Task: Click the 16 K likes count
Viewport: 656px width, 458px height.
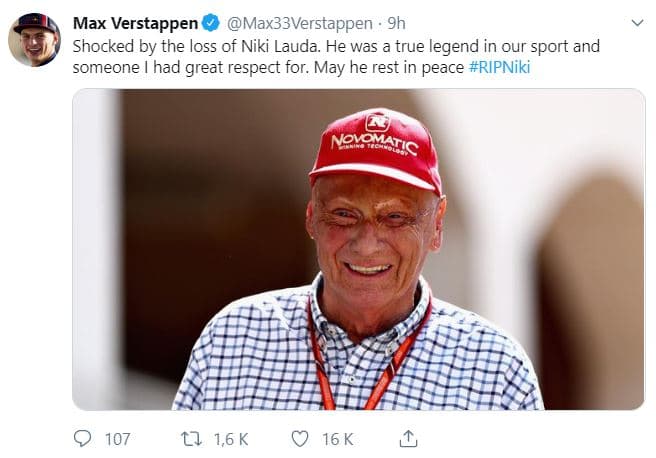Action: click(x=336, y=438)
